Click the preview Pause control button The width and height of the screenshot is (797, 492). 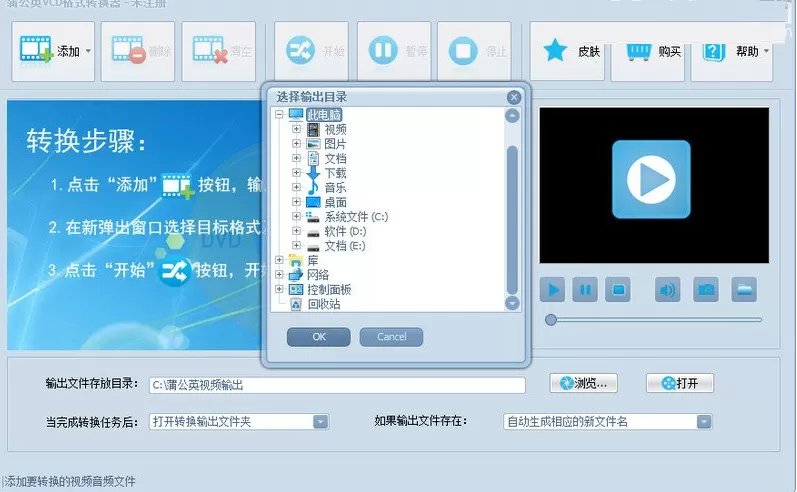[x=585, y=290]
